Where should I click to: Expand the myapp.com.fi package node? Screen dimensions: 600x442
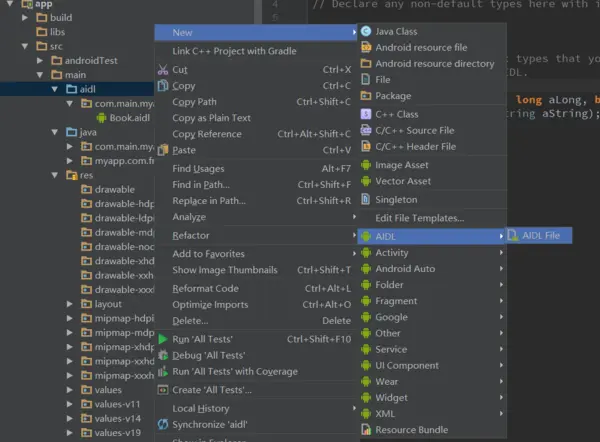tap(70, 161)
